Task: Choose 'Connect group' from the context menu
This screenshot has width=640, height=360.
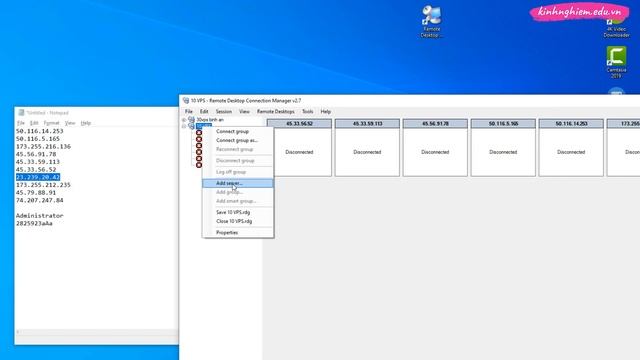Action: (238, 131)
